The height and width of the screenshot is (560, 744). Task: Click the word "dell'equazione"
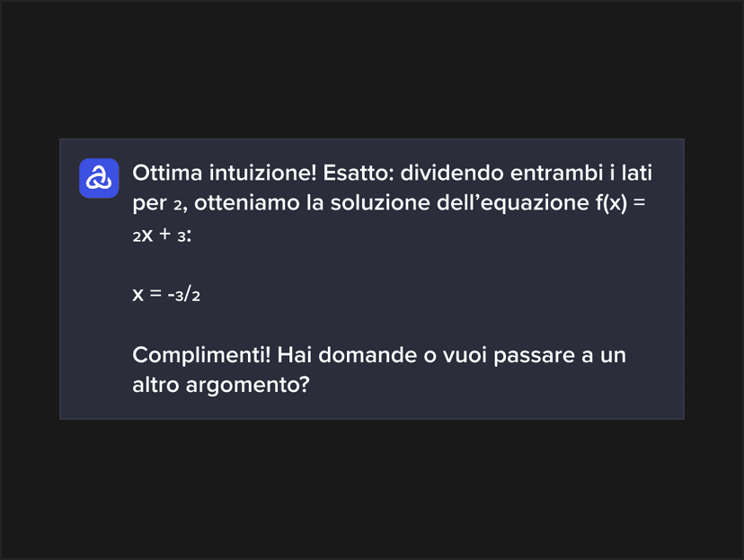513,203
